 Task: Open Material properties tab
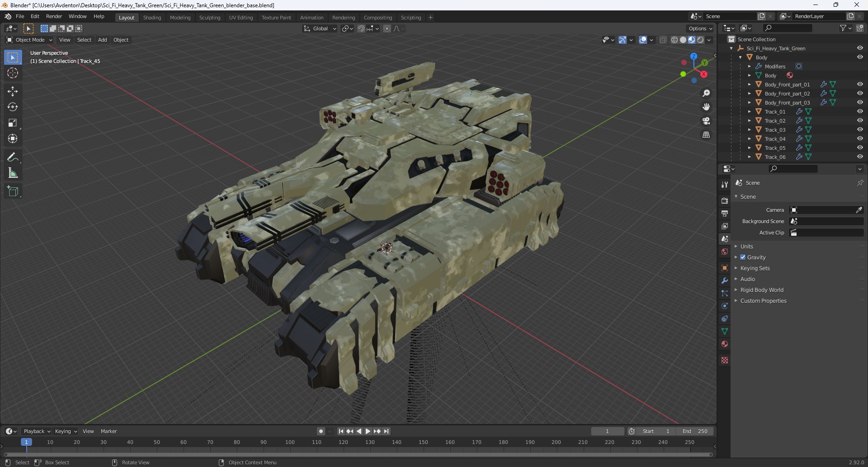pyautogui.click(x=725, y=344)
